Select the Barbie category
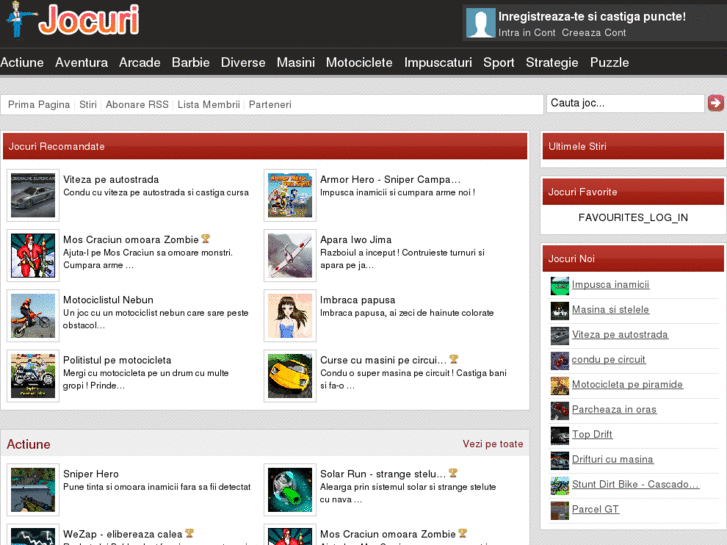Viewport: 727px width, 545px height. click(191, 62)
